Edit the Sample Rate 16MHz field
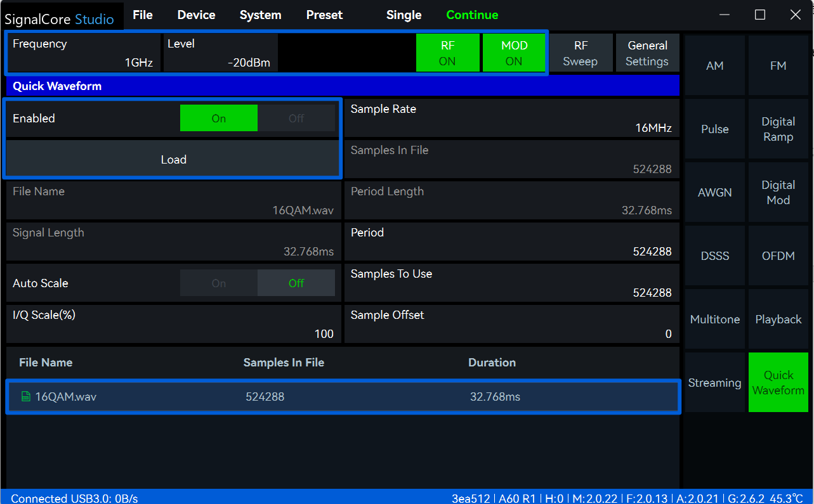814x504 pixels. coord(511,119)
